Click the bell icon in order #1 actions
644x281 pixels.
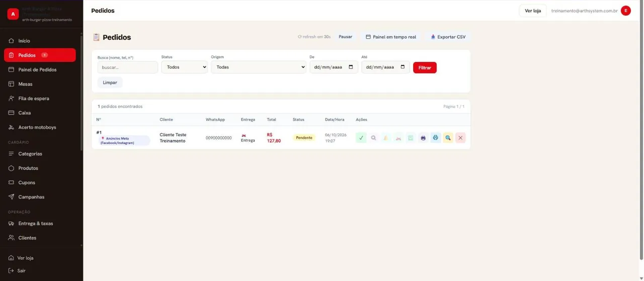(386, 138)
